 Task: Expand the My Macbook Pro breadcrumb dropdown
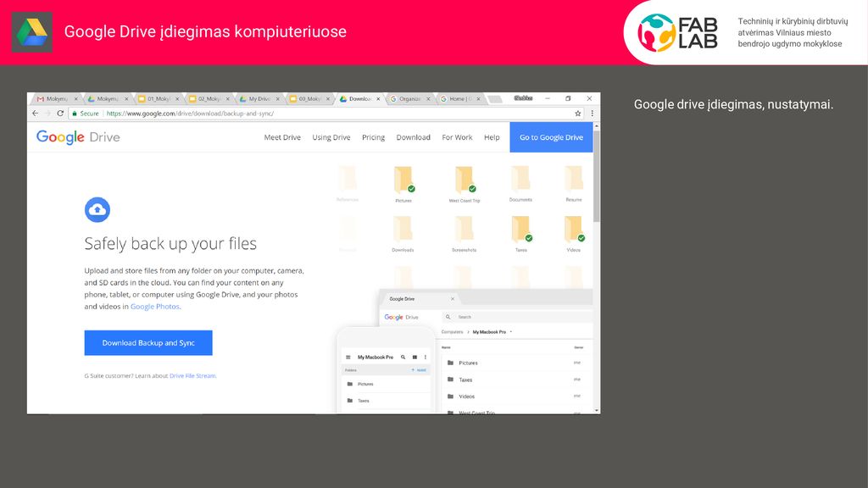point(511,332)
